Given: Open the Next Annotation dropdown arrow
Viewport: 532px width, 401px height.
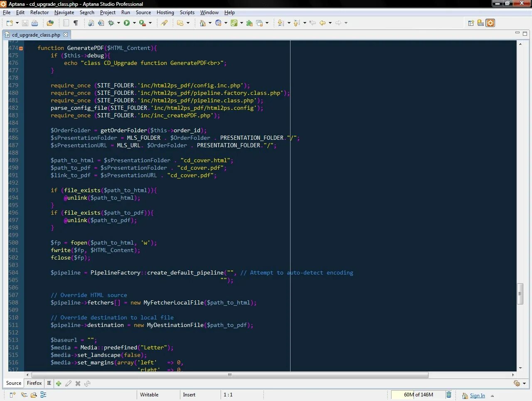Looking at the screenshot, I should 289,23.
